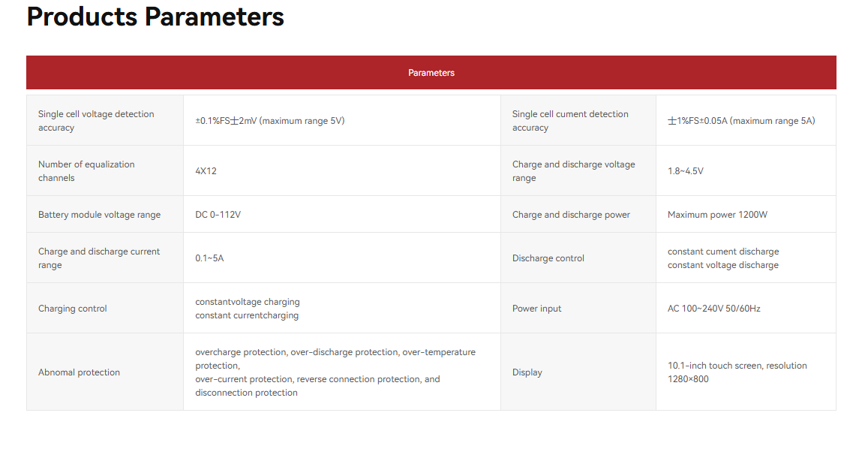Click the 1.8~4.5V voltage range value
Screen dimensions: 868x452
[x=686, y=171]
